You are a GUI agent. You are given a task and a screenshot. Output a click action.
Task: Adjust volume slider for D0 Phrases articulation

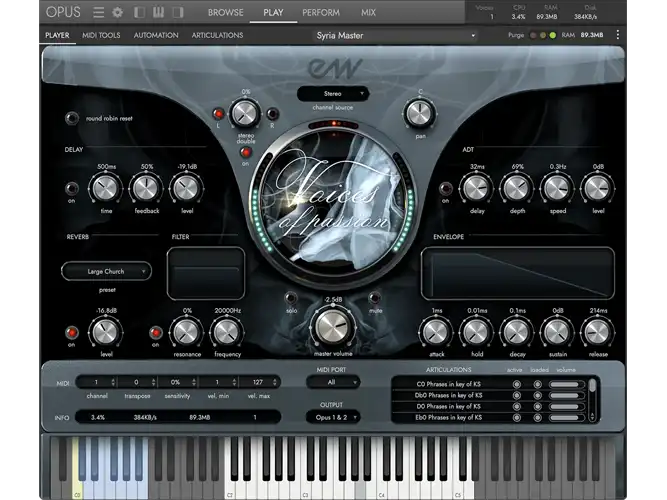point(566,406)
